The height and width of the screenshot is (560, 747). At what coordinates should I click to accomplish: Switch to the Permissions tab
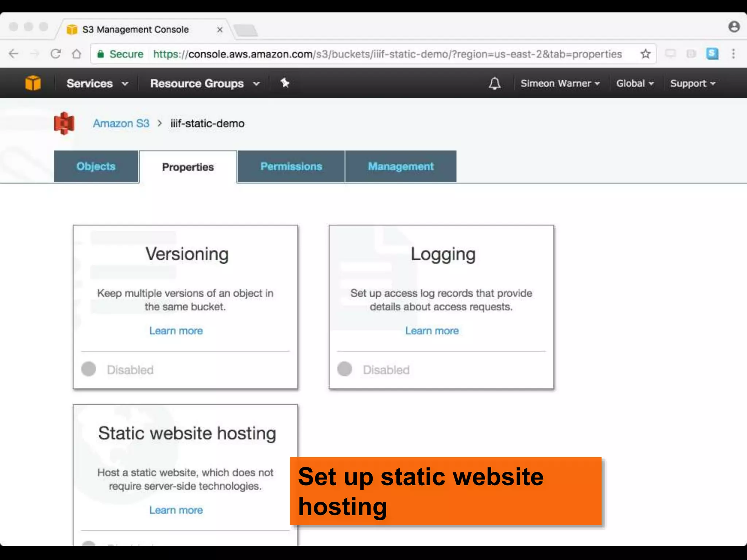291,166
